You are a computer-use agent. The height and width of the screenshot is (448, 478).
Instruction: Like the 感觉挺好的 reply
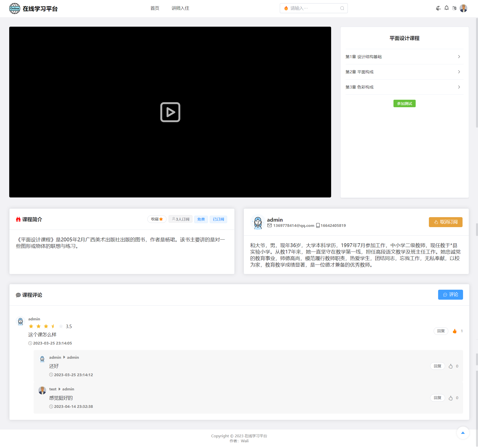[x=451, y=398]
